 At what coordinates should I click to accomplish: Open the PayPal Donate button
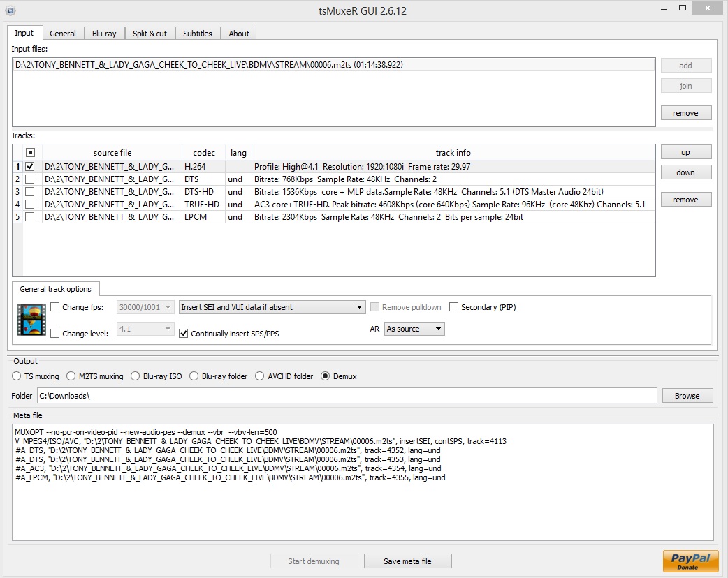tap(690, 561)
